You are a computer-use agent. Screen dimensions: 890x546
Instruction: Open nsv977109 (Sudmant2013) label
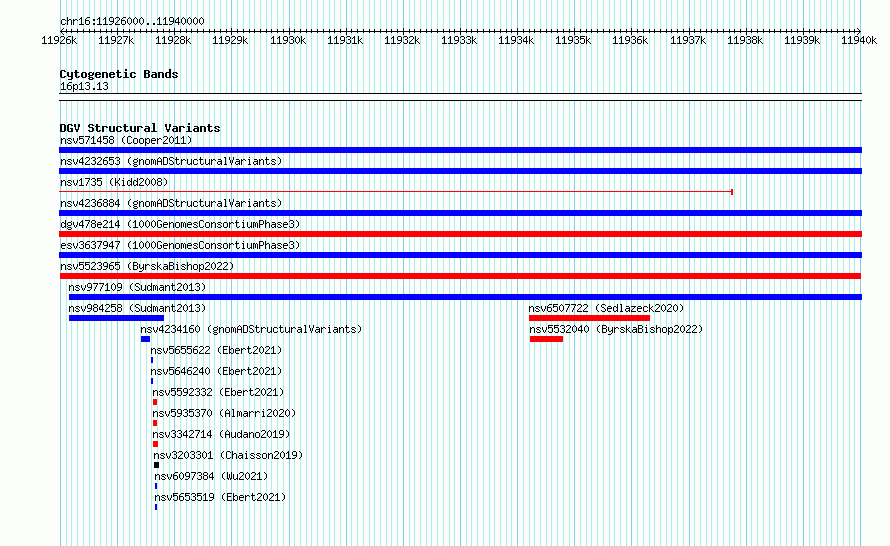[x=137, y=287]
